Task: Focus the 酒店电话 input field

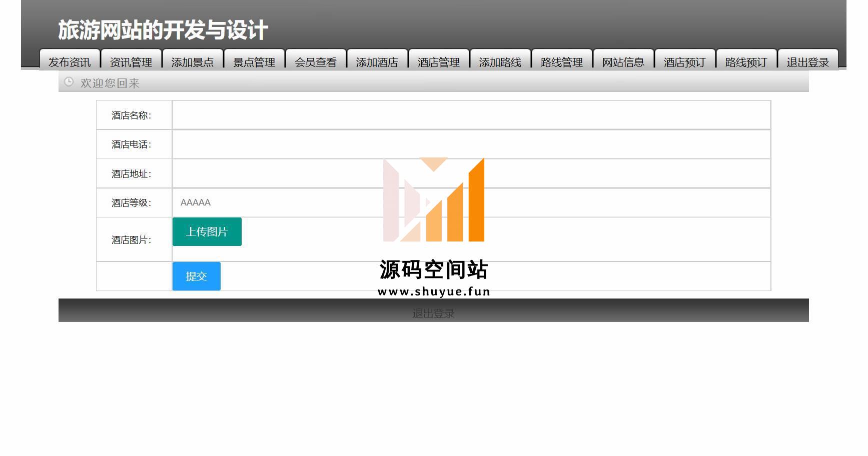Action: (471, 144)
